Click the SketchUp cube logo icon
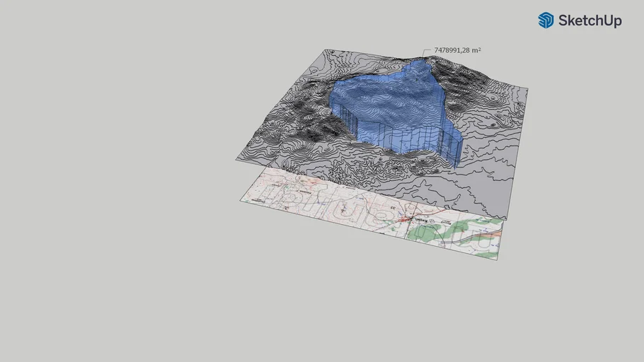 pyautogui.click(x=546, y=21)
